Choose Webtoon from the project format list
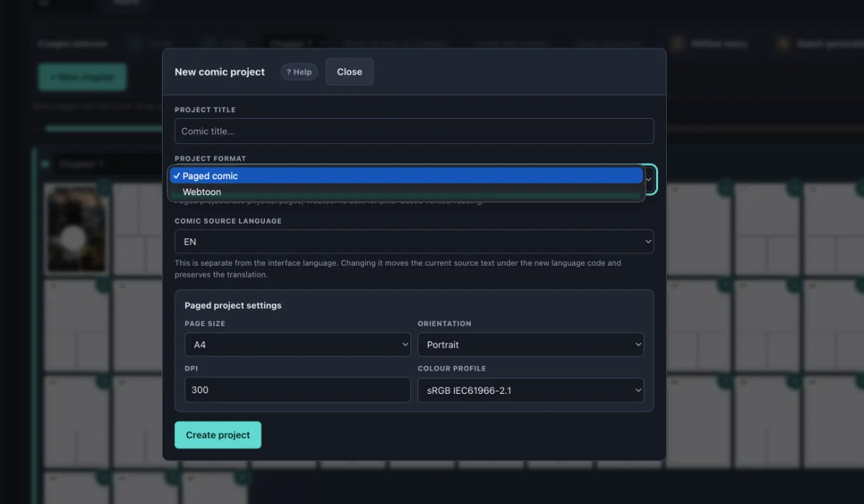Viewport: 864px width, 504px height. (406, 192)
